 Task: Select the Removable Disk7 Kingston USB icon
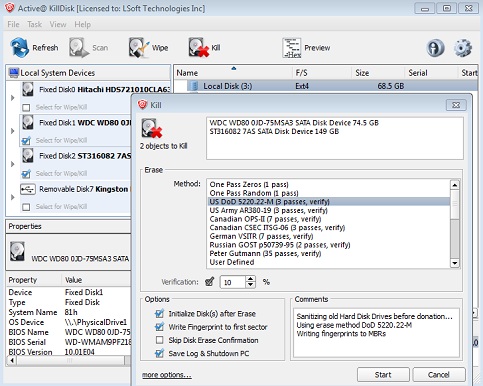[x=28, y=189]
